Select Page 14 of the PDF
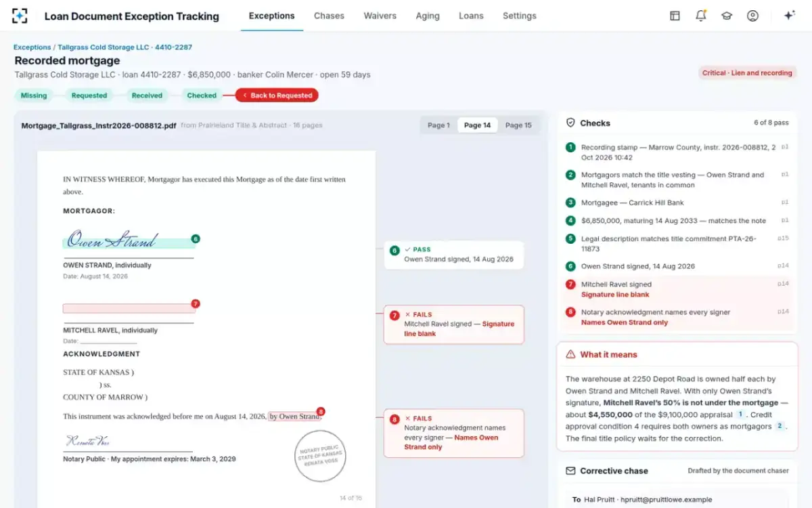The image size is (812, 508). pos(477,125)
